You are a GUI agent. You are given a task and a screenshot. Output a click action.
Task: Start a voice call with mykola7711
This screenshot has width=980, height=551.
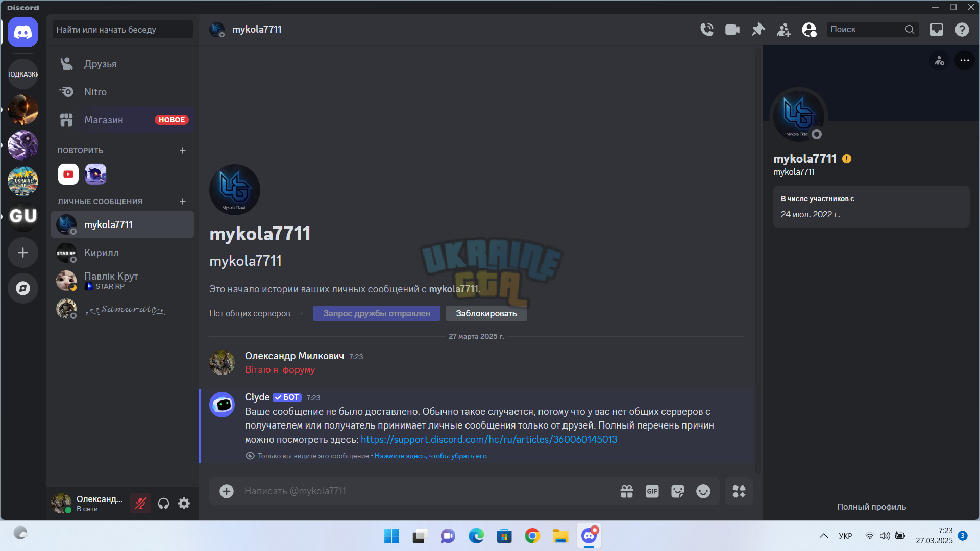click(707, 30)
